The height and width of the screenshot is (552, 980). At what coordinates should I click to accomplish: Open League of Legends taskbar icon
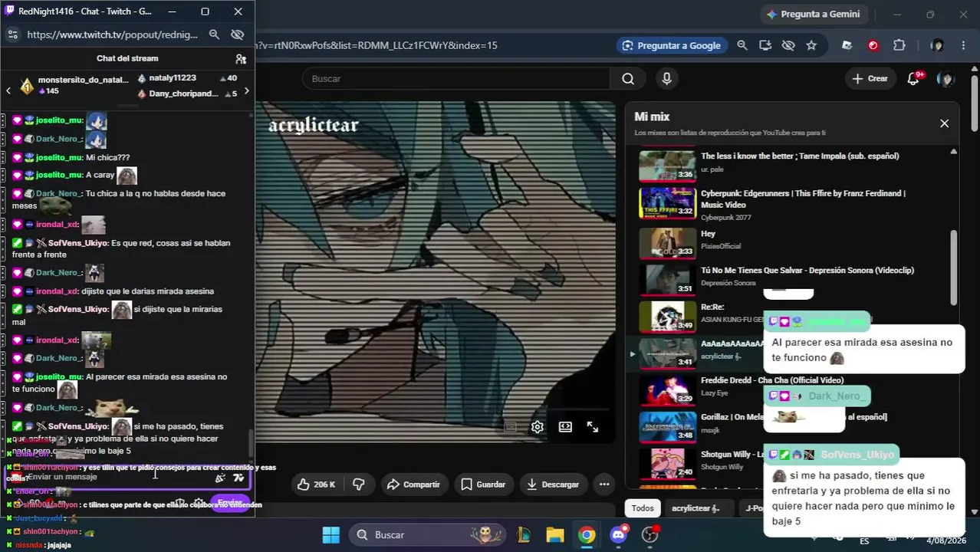tap(525, 534)
